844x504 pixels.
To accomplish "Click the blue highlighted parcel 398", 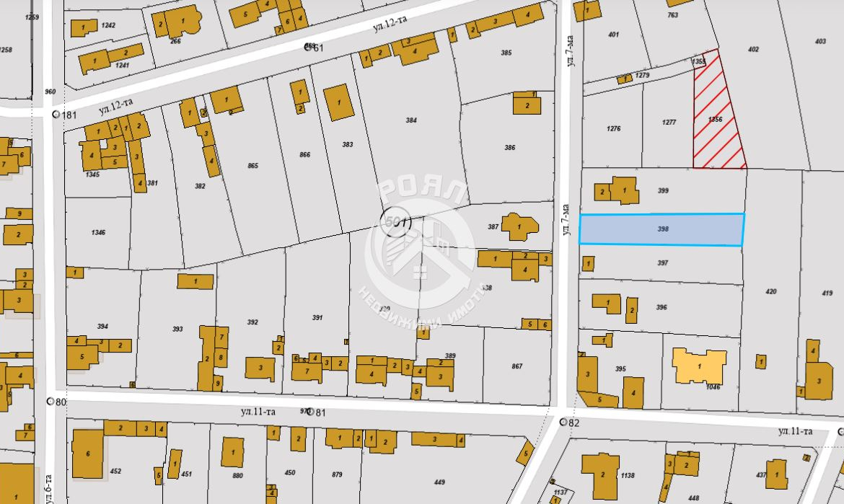I will click(661, 229).
